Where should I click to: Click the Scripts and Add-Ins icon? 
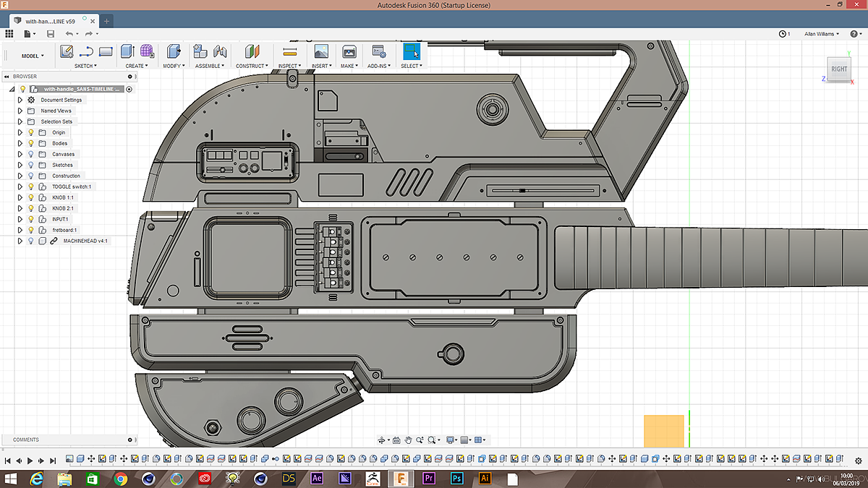coord(378,51)
